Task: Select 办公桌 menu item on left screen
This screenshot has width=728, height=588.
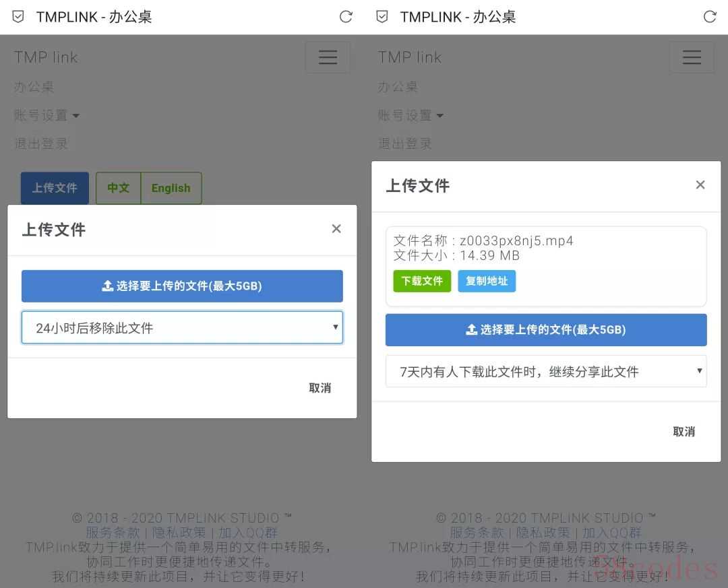Action: click(x=34, y=87)
